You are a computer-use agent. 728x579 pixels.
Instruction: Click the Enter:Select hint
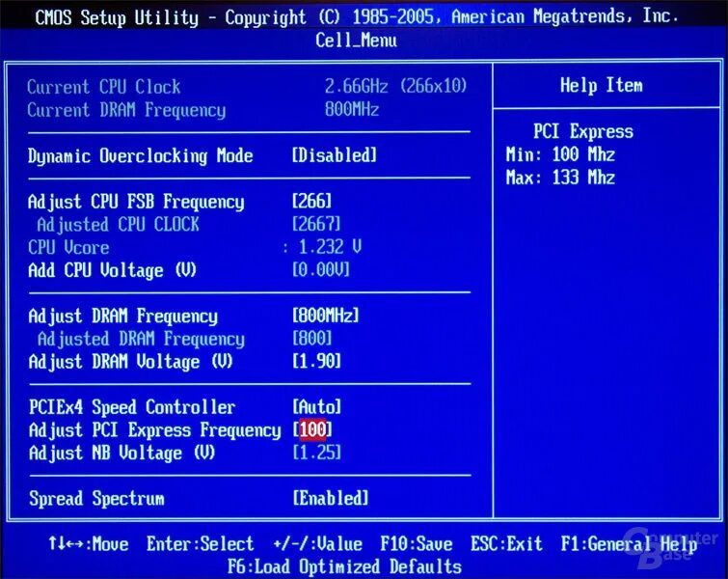(201, 543)
